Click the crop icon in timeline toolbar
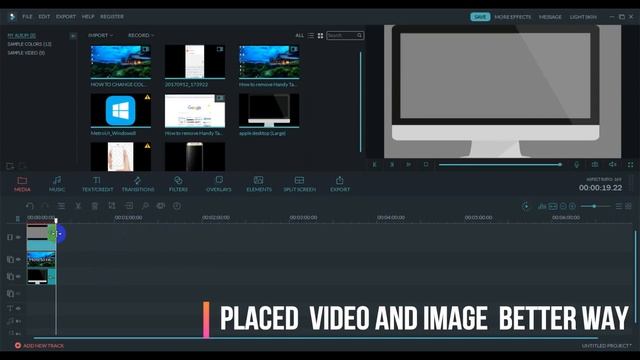Image resolution: width=640 pixels, height=360 pixels. click(111, 206)
